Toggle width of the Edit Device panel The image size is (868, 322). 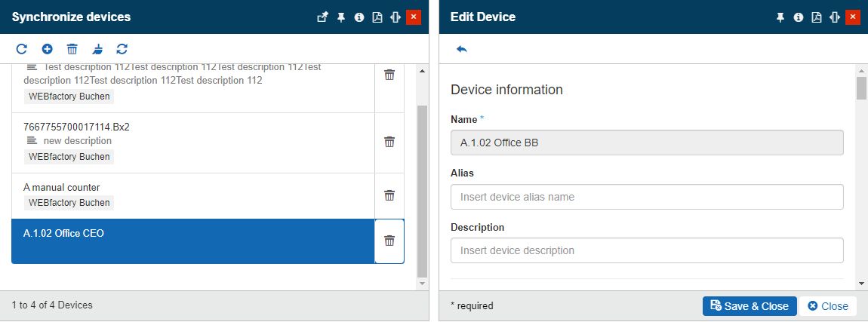pos(834,17)
